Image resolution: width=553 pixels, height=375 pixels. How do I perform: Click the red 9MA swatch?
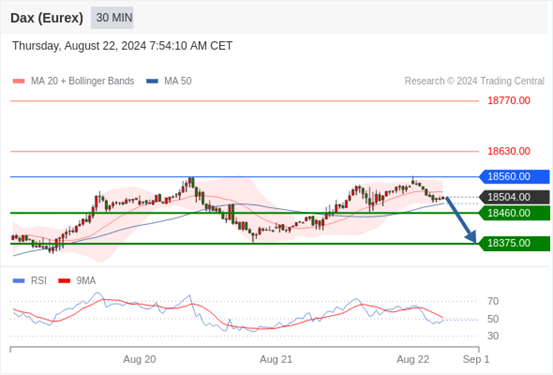[x=64, y=281]
